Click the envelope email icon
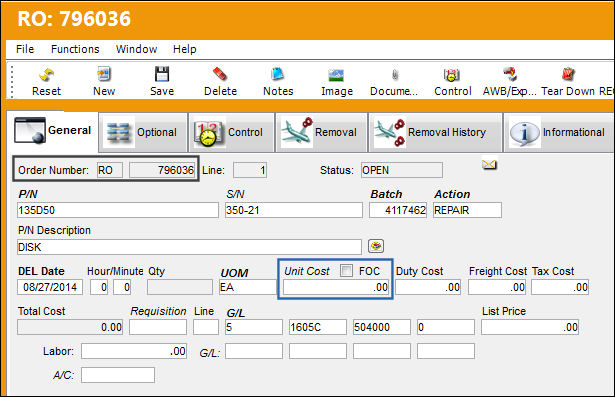The height and width of the screenshot is (397, 615). (489, 165)
